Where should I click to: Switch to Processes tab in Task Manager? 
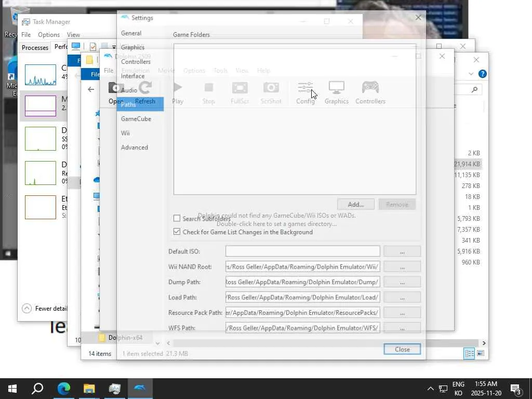coord(35,47)
